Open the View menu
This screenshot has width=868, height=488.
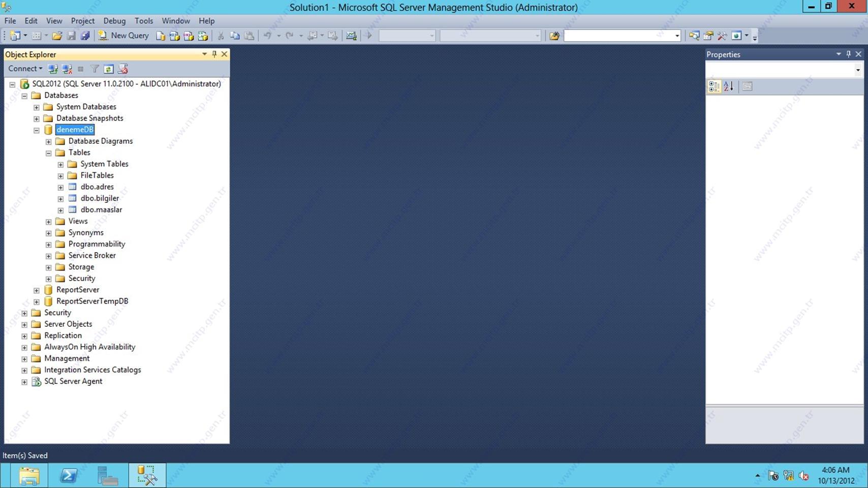54,21
